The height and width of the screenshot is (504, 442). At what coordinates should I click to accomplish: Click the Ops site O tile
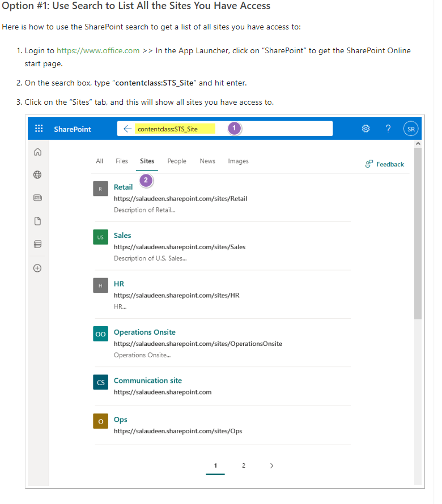coord(101,421)
